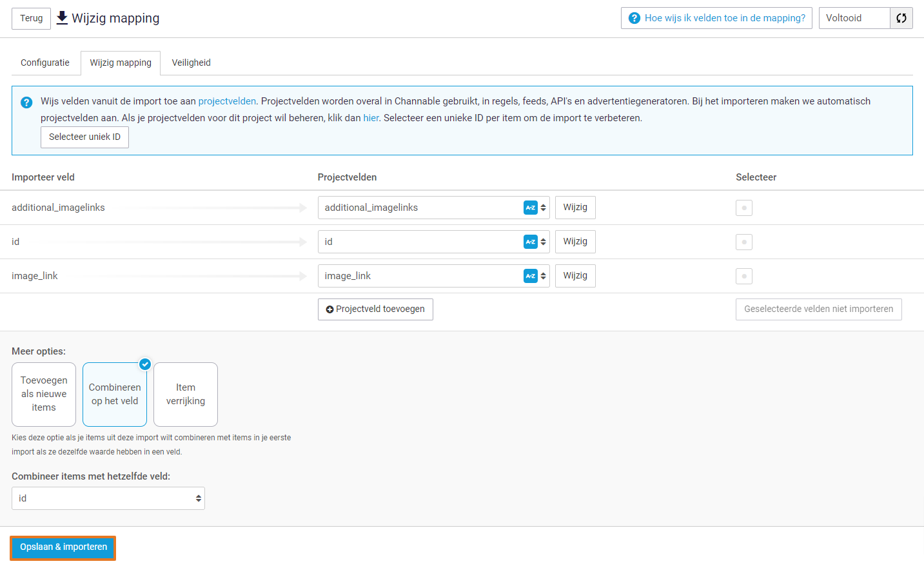Click the download icon beside Wijzig mapping title
Image resolution: width=924 pixels, height=566 pixels.
tap(62, 18)
